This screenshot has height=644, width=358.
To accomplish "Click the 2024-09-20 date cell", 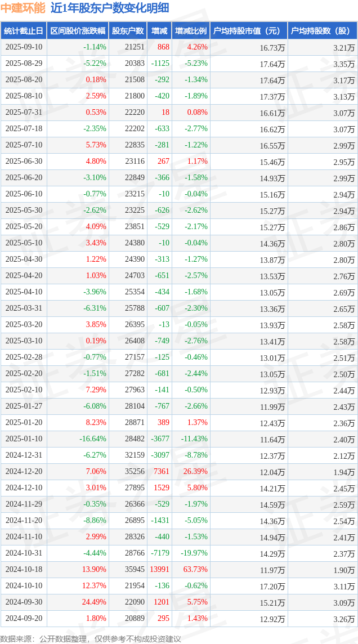I will [x=23, y=618].
